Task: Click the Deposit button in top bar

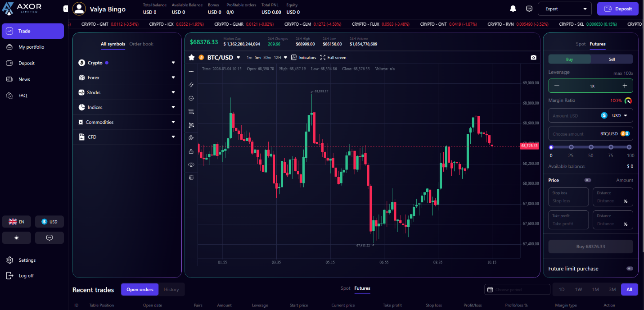Action: pos(617,9)
